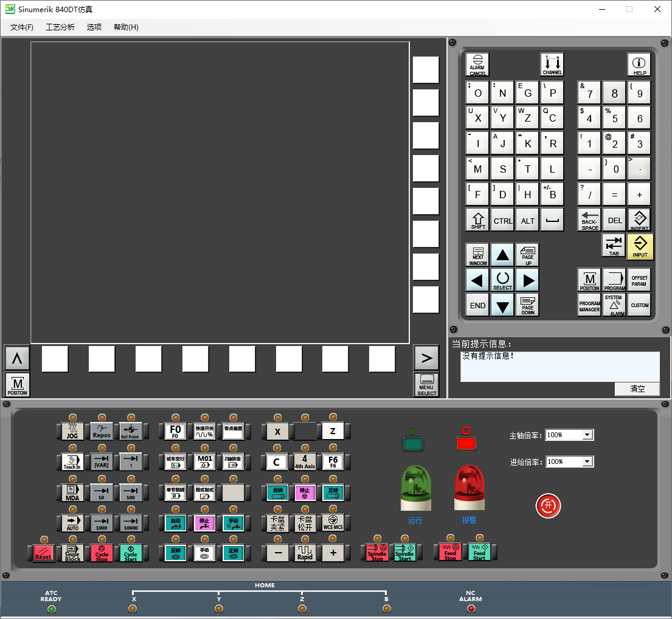
Task: Select the 10000 increment button
Action: coord(130,522)
